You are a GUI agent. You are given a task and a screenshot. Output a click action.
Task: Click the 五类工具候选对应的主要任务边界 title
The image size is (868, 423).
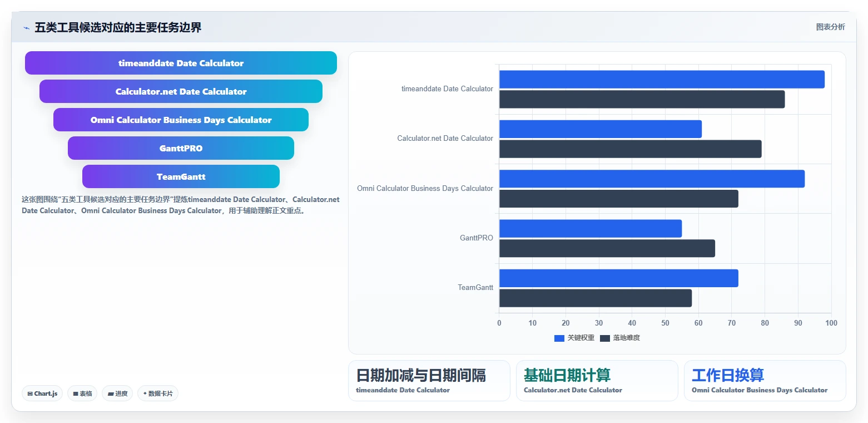pyautogui.click(x=118, y=27)
